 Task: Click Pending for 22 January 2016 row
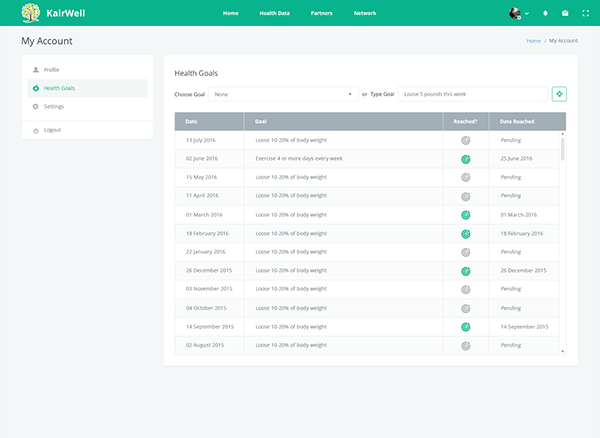coord(510,252)
